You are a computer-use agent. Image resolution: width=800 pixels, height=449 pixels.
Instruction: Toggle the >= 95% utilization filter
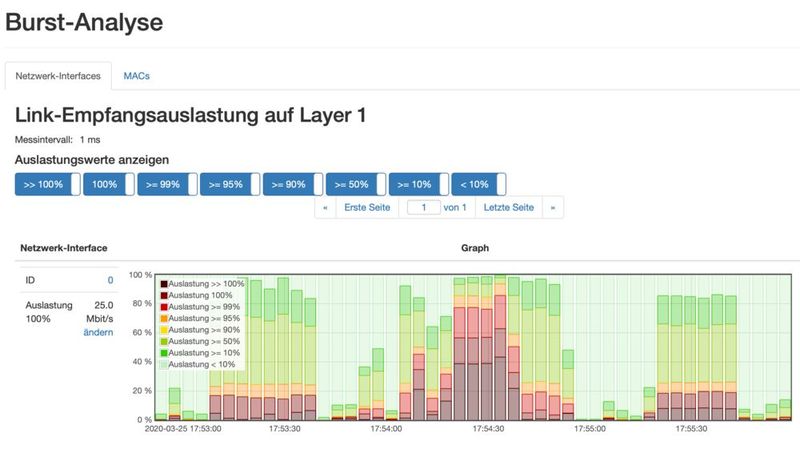(x=230, y=184)
